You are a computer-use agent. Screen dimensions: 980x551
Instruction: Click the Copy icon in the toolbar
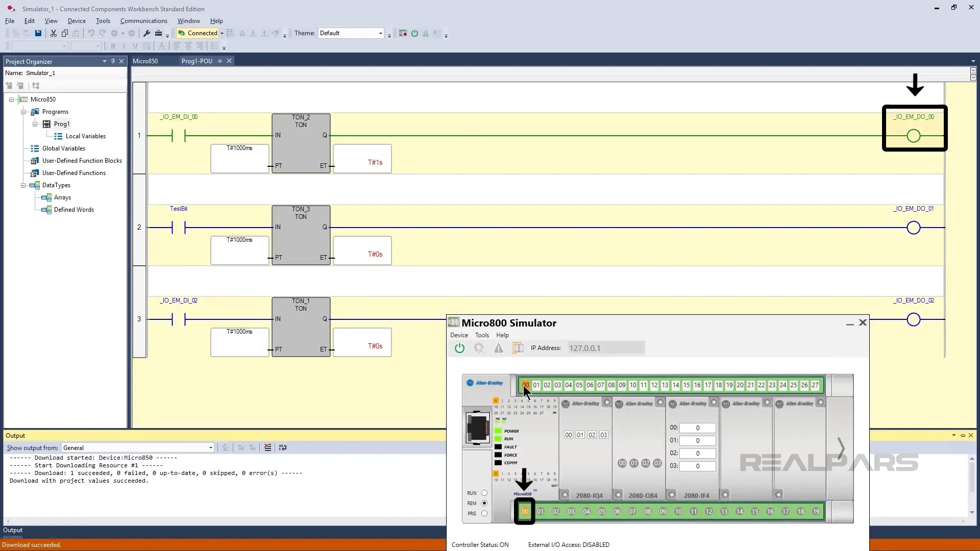[65, 33]
